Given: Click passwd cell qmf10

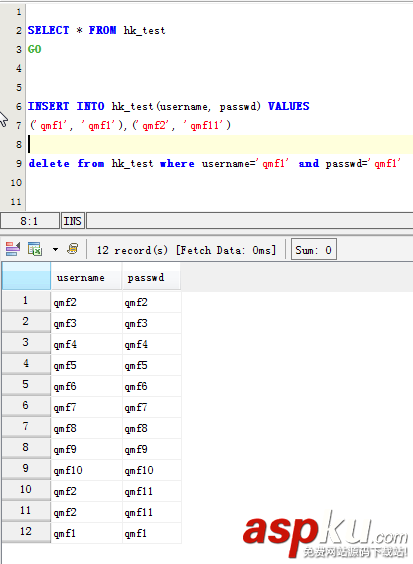Looking at the screenshot, I should coord(151,470).
